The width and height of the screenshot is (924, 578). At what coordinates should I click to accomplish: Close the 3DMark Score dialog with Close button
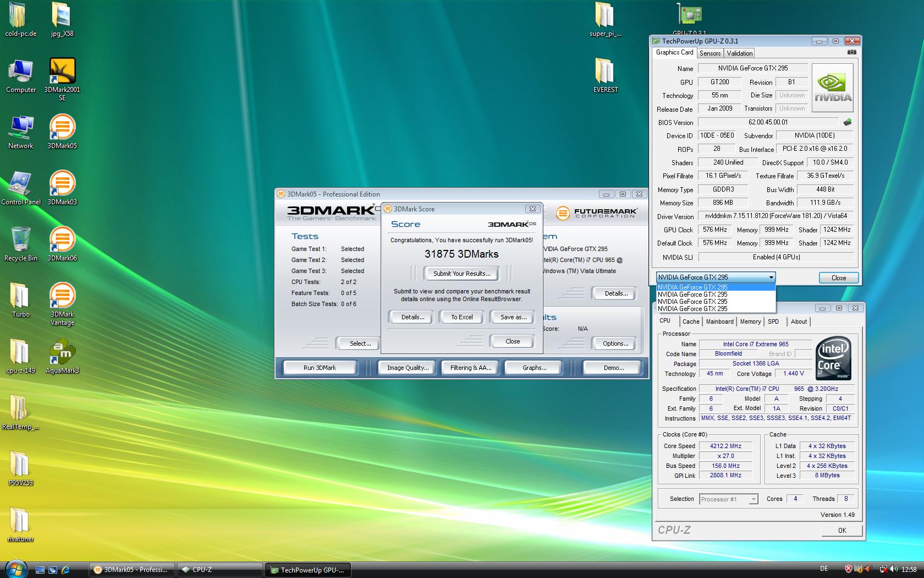click(x=512, y=341)
